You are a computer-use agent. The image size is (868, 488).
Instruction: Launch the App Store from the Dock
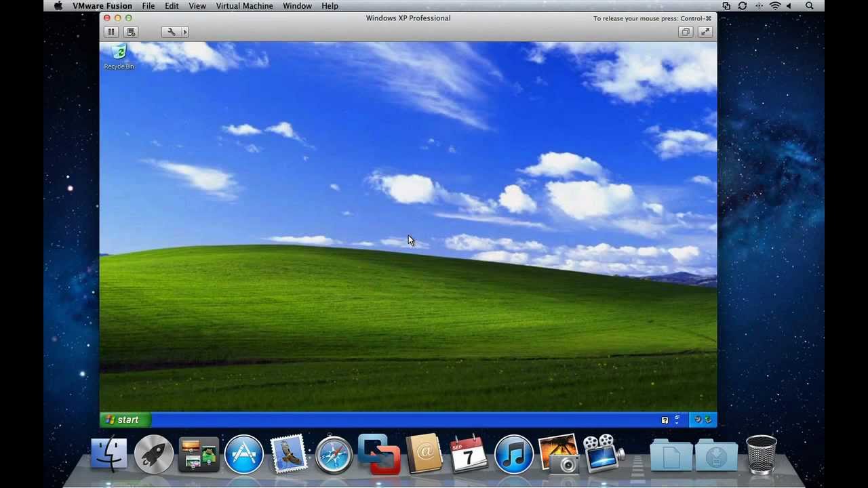click(243, 454)
